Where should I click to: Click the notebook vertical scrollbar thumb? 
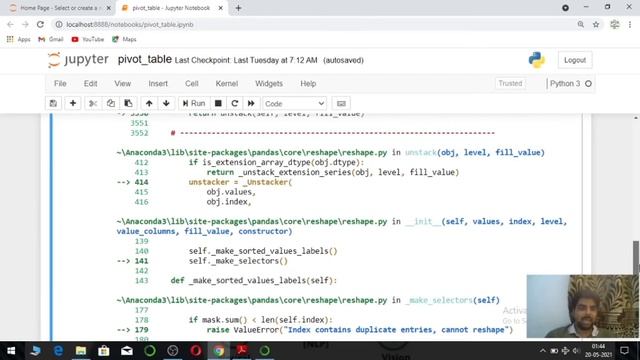(636, 257)
